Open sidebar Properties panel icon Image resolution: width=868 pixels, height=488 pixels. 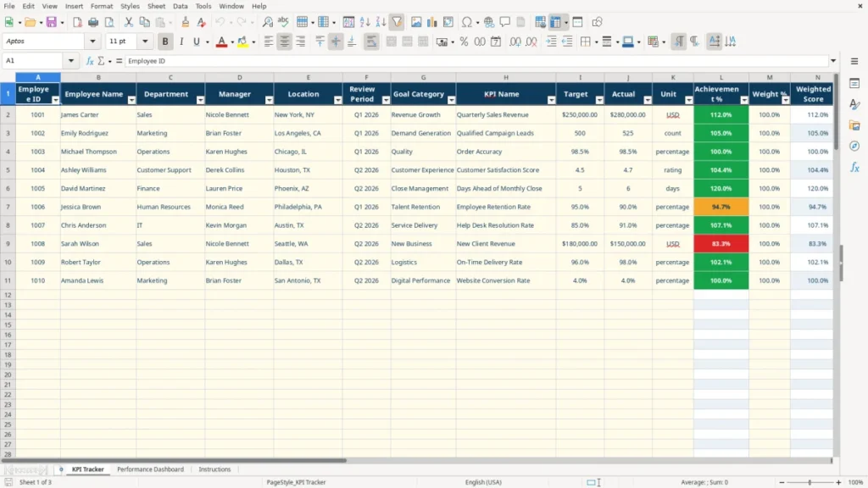coord(854,84)
